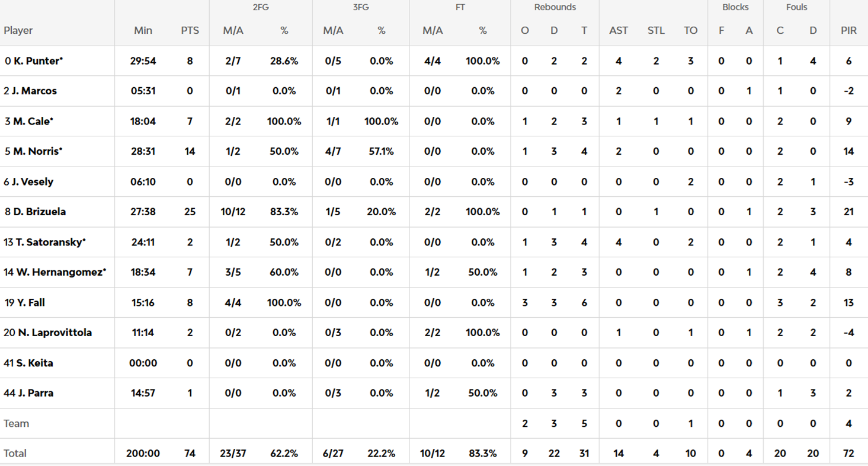Select the Total row label

(15, 454)
